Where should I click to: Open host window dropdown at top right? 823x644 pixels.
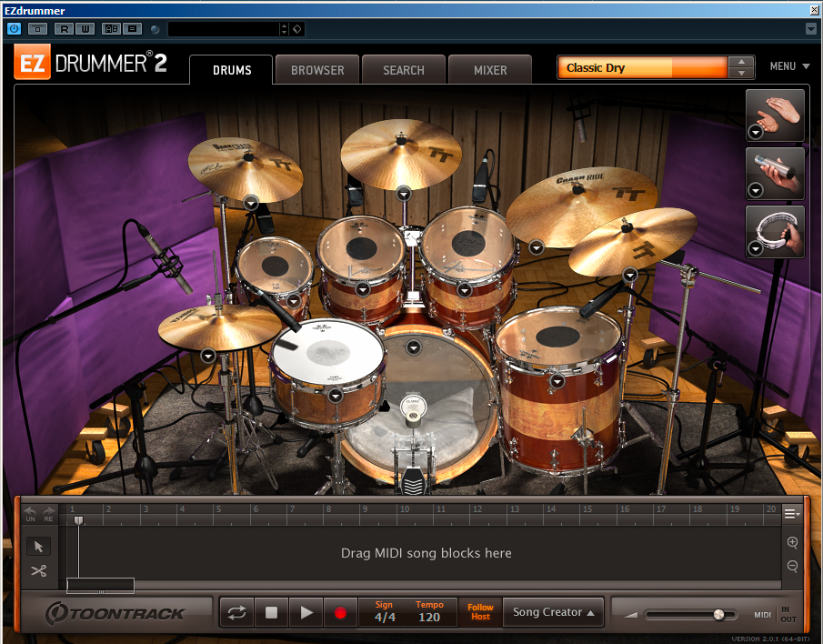(x=810, y=29)
